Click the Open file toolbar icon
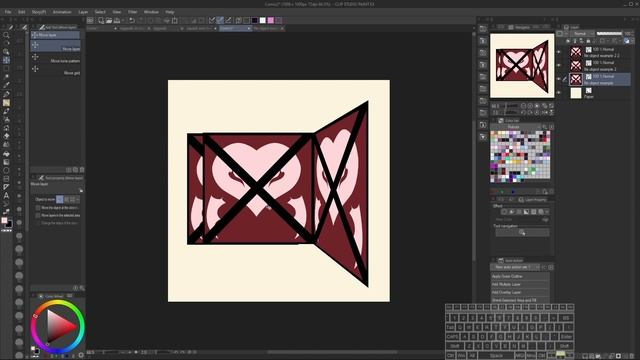This screenshot has width=640, height=360. (109, 20)
